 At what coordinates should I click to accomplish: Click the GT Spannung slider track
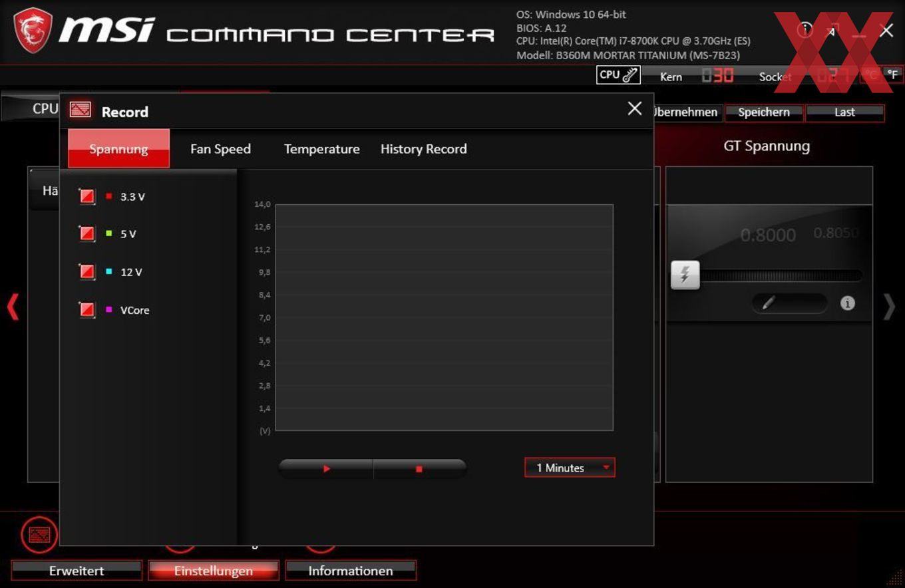781,275
